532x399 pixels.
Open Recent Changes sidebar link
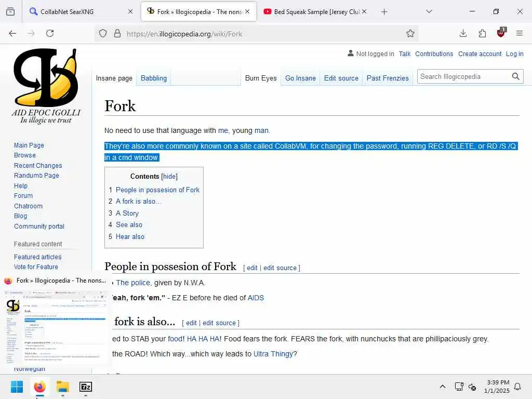point(38,166)
